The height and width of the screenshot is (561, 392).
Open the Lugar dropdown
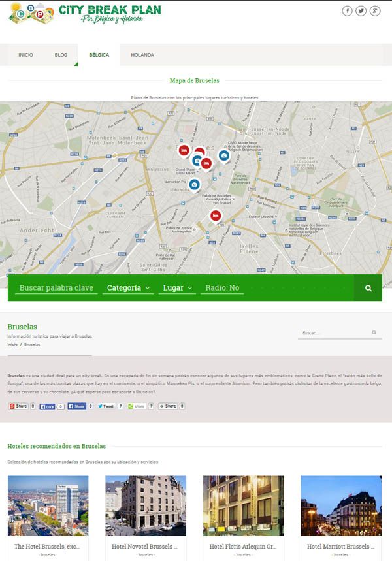coord(177,288)
